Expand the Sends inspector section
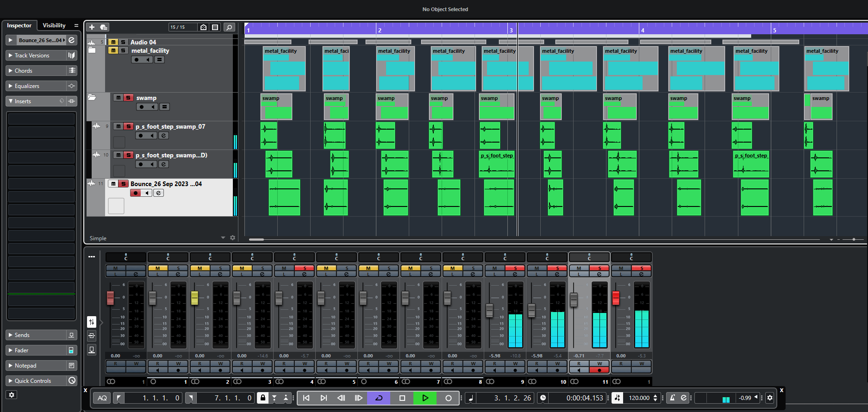 point(36,335)
